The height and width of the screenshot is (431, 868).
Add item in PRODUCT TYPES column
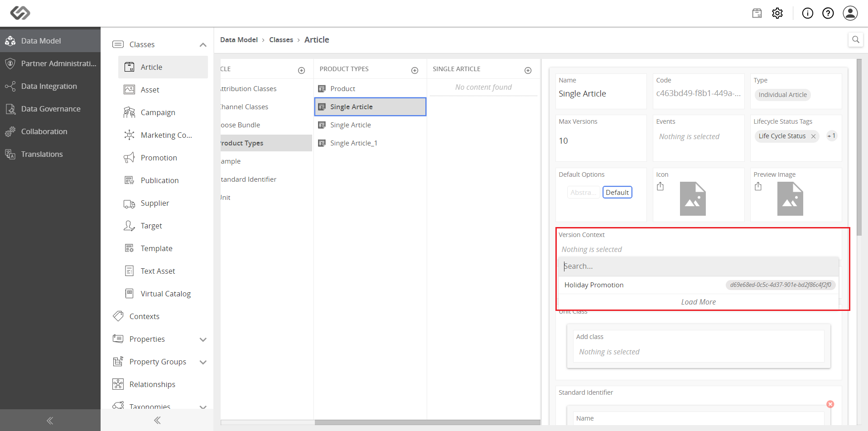coord(415,70)
